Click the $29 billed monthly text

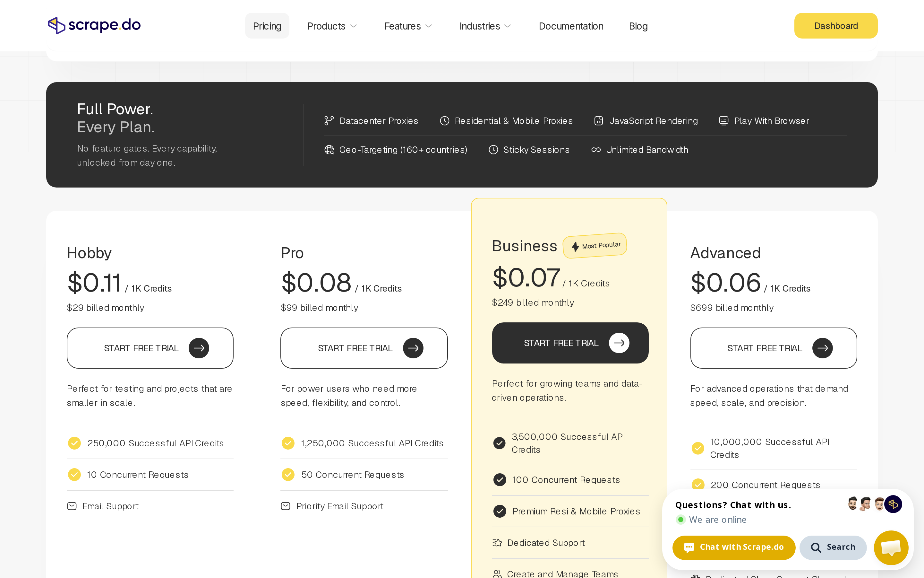coord(105,308)
